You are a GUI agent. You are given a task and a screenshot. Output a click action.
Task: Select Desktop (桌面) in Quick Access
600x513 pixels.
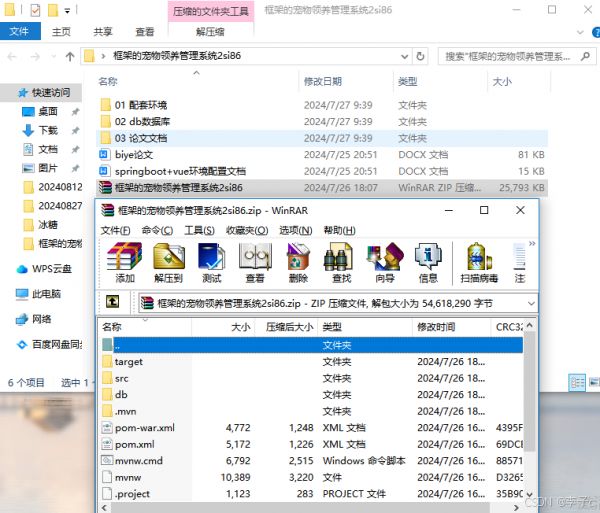47,111
